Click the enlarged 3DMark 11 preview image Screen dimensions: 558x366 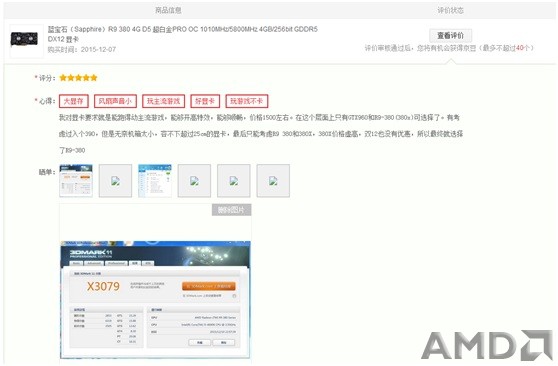click(x=155, y=299)
